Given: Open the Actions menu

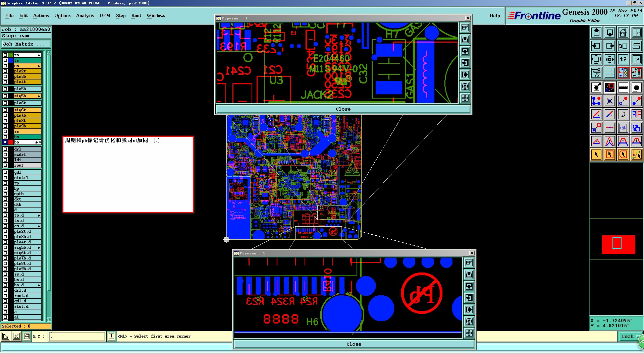Looking at the screenshot, I should 41,15.
